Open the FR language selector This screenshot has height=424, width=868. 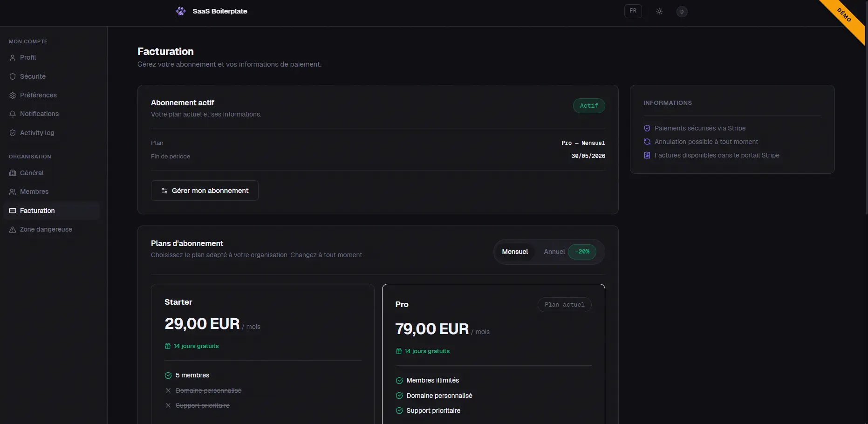[x=632, y=11]
